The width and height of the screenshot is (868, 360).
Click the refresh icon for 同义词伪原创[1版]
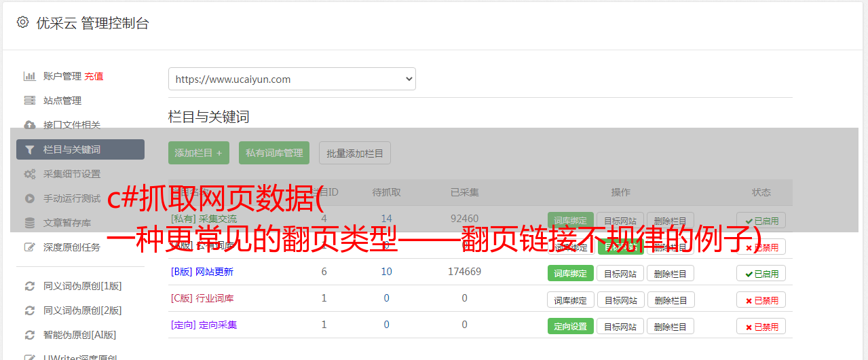coord(29,286)
